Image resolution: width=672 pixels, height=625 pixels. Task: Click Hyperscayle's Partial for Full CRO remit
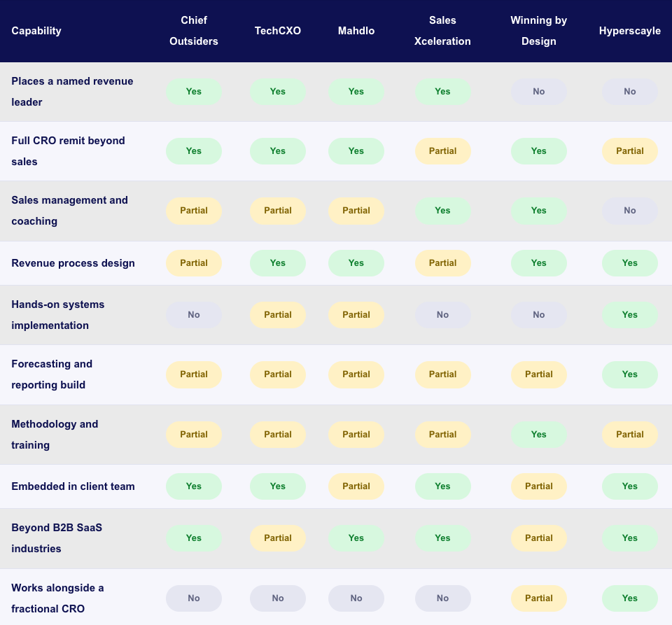click(629, 151)
